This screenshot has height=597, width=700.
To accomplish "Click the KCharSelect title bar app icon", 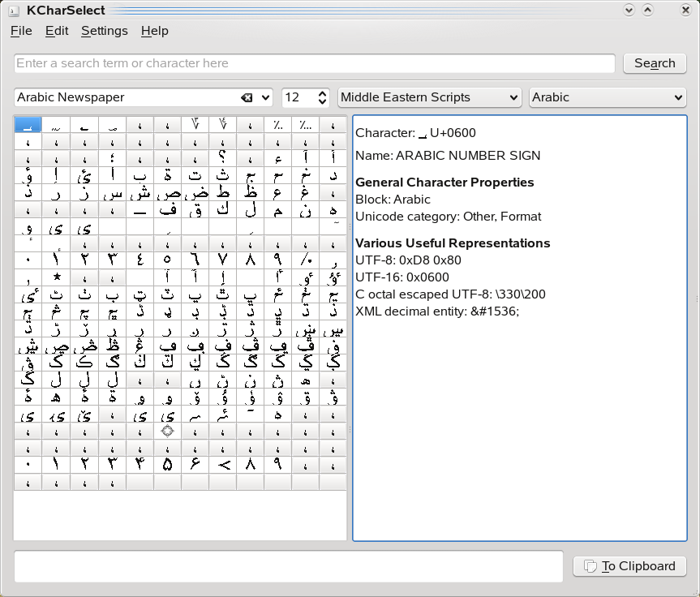I will pyautogui.click(x=15, y=11).
